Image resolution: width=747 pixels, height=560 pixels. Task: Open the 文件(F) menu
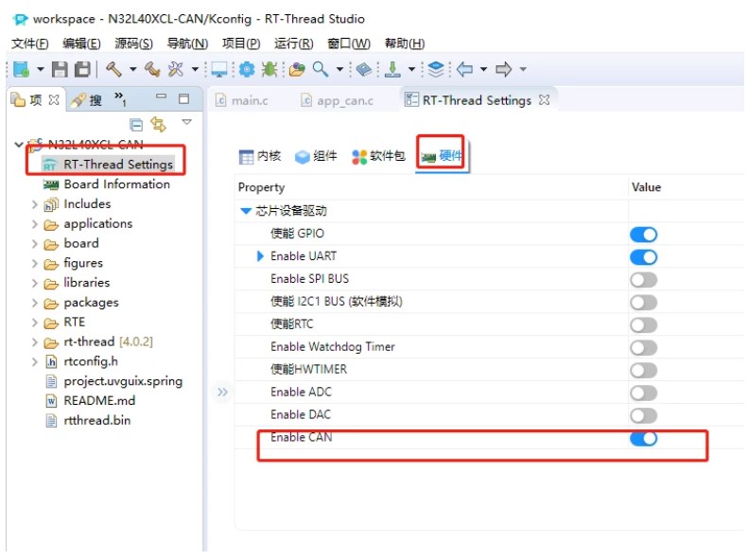point(30,44)
